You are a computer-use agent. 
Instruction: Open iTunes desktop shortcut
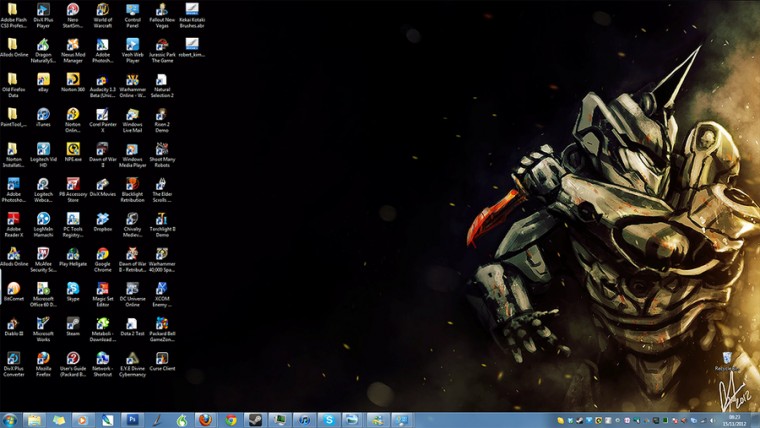43,117
